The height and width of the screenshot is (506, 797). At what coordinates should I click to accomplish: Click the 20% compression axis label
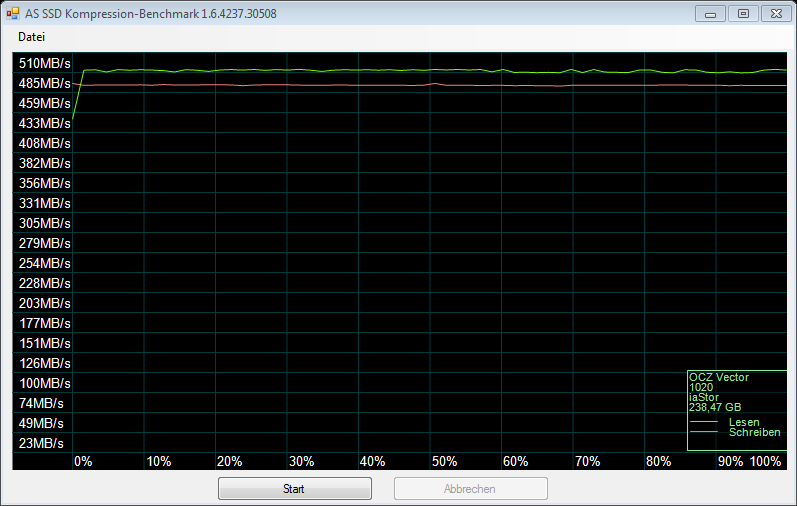click(230, 462)
